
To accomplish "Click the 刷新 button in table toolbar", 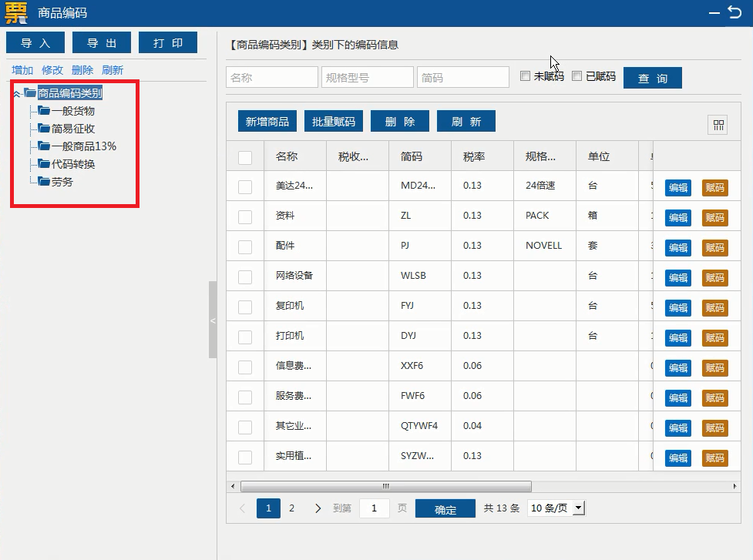I will tap(466, 121).
